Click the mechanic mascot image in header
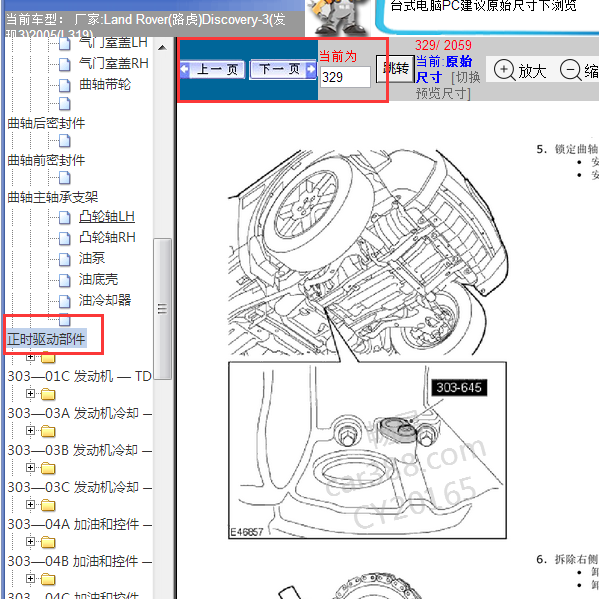This screenshot has width=599, height=599. [x=338, y=17]
